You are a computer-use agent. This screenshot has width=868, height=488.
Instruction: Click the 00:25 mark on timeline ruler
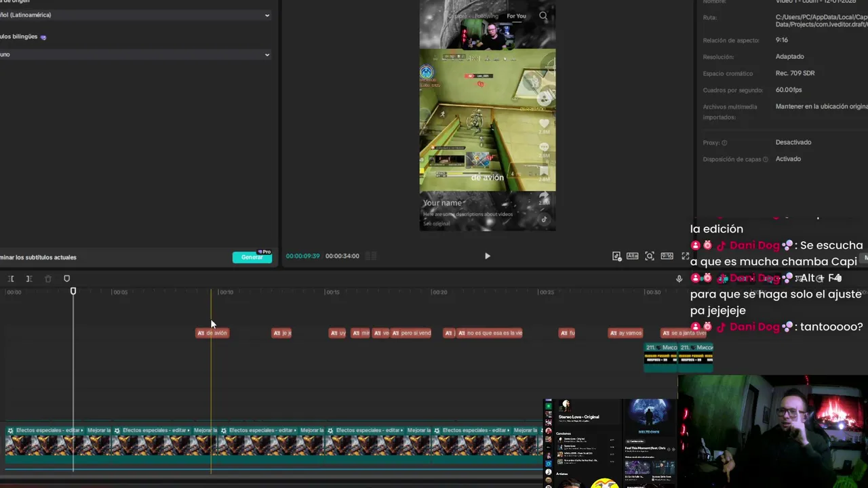(546, 292)
